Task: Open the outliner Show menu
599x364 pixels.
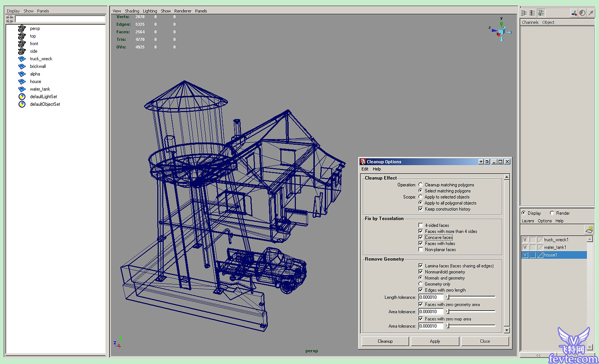Action: tap(28, 11)
